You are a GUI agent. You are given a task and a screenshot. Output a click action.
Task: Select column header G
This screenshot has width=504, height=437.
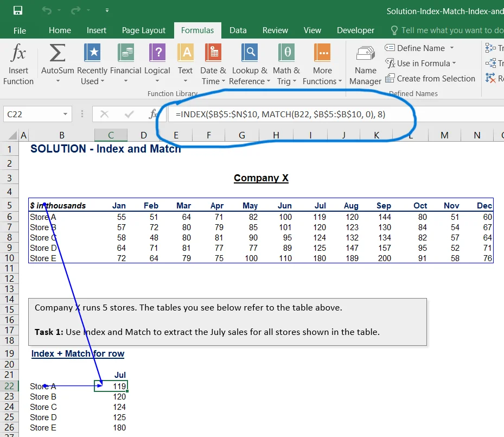click(x=242, y=135)
